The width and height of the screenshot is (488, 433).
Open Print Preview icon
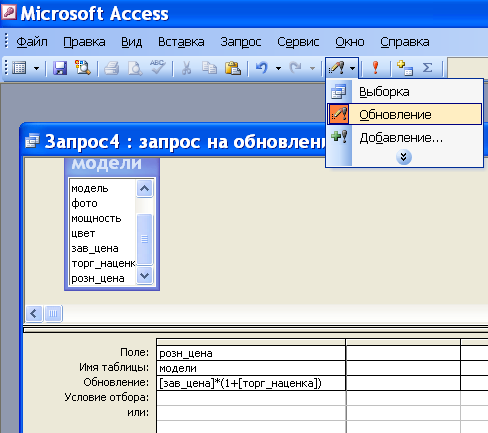(x=135, y=68)
